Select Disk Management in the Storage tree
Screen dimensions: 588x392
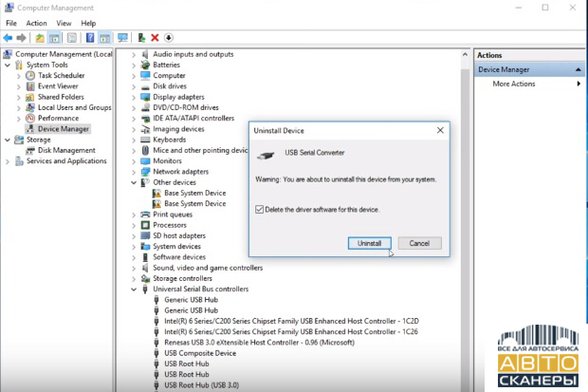click(65, 150)
